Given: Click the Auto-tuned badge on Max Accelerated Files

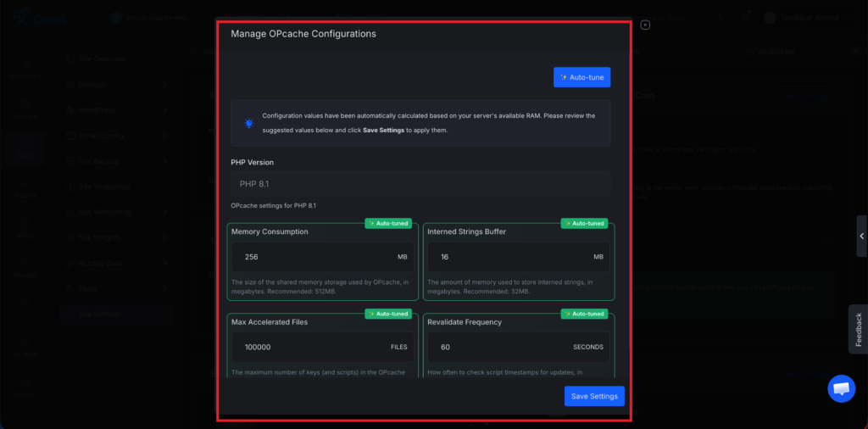Looking at the screenshot, I should [388, 314].
